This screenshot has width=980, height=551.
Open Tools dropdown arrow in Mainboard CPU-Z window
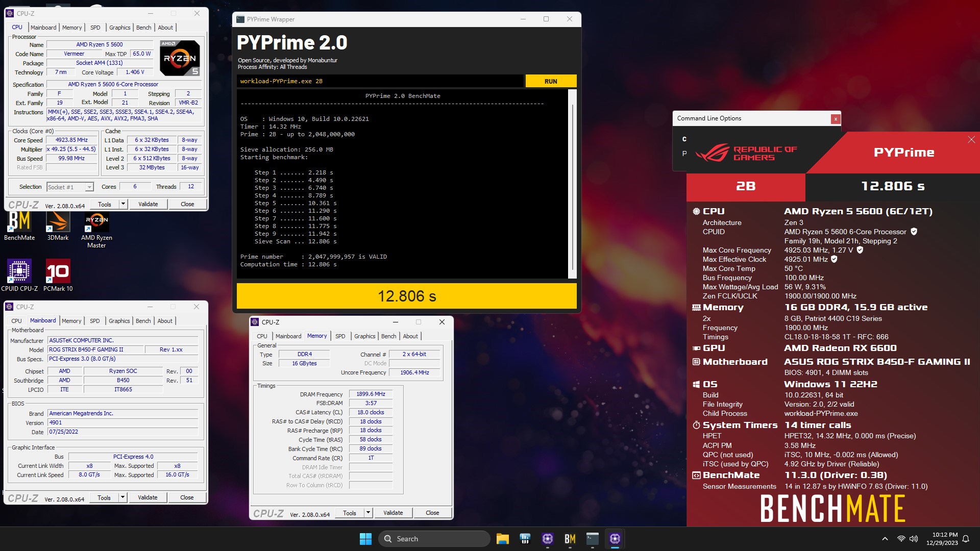(122, 497)
